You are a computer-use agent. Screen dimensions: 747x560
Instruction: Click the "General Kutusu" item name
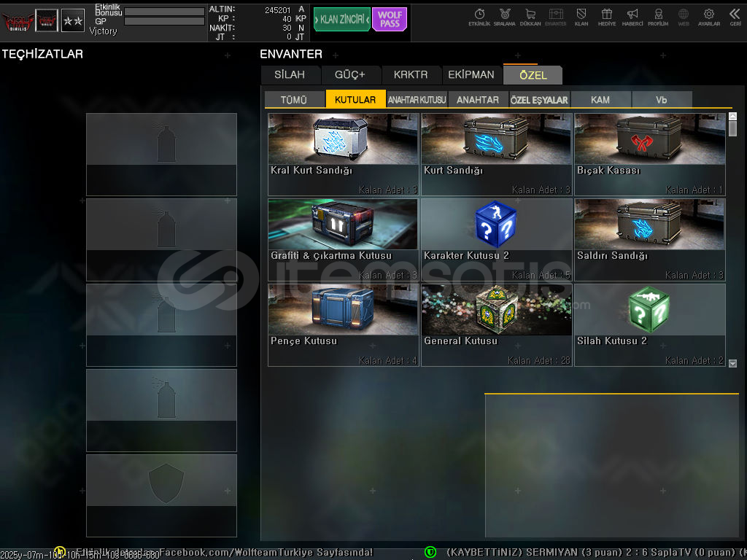tap(461, 341)
